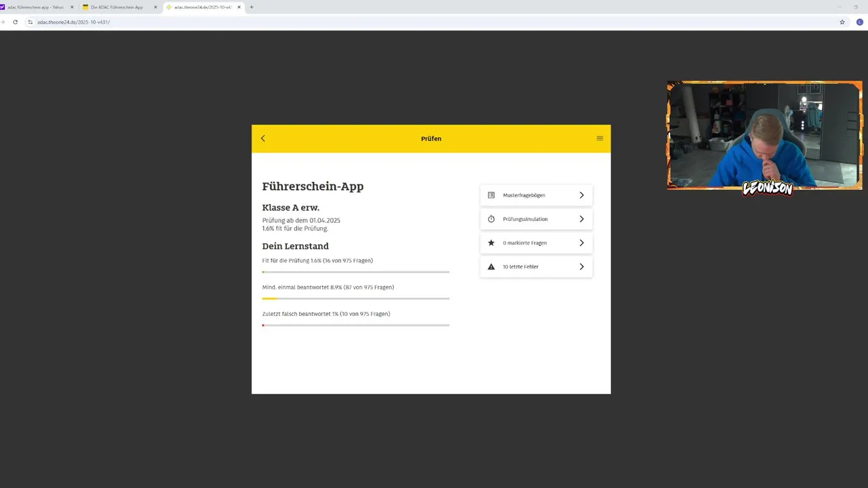Click Fit für die Prüfung 1.6% label

point(317,260)
